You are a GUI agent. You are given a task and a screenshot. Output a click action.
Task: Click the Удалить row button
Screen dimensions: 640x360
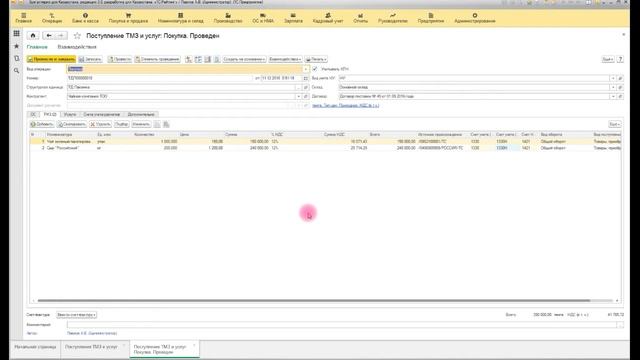[x=100, y=124]
